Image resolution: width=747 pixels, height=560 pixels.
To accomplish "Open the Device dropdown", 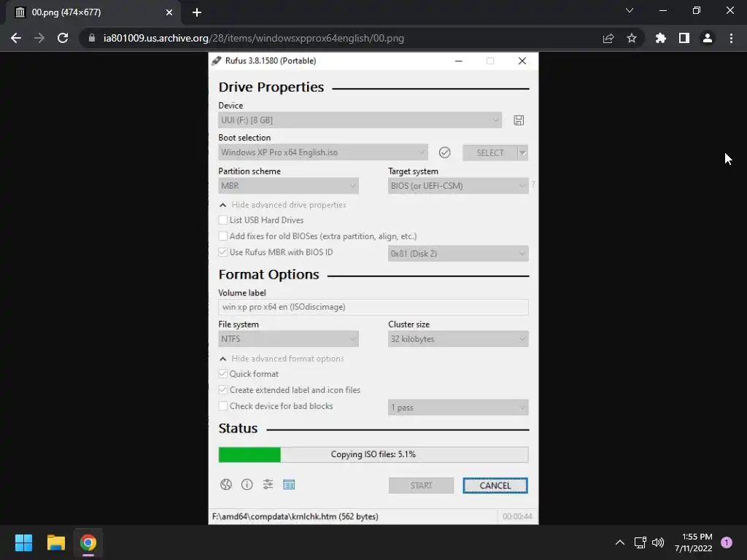I will [x=360, y=120].
